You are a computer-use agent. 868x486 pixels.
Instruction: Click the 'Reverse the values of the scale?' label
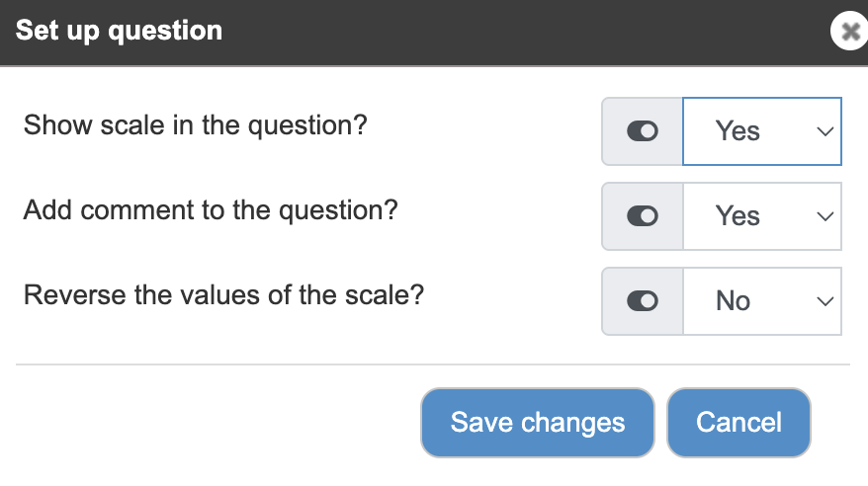[223, 294]
